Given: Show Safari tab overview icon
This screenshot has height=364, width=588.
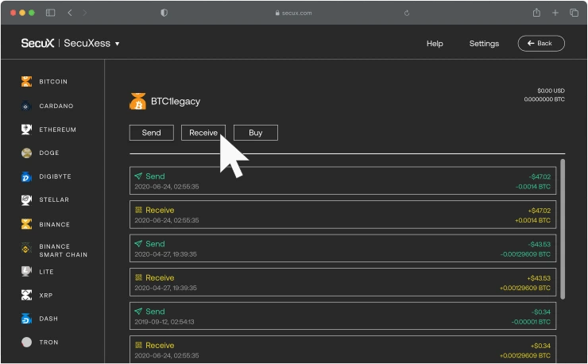Looking at the screenshot, I should [x=574, y=13].
